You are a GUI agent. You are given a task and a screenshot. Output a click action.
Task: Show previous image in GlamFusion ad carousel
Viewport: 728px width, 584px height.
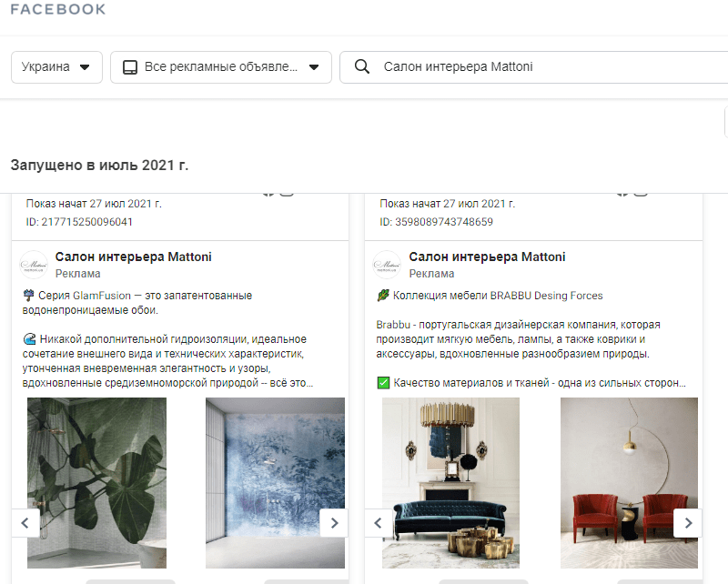25,523
